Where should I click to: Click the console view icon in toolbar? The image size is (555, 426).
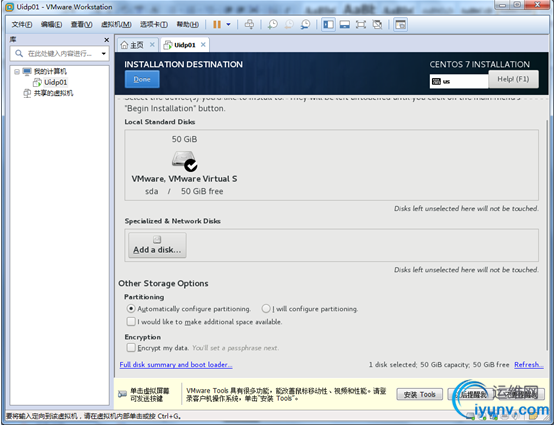400,24
